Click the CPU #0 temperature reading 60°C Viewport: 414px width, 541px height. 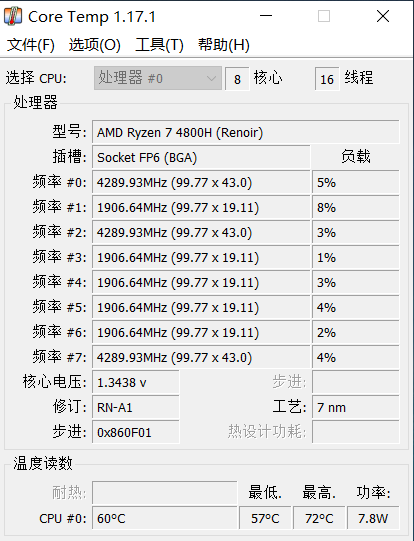(x=165, y=518)
